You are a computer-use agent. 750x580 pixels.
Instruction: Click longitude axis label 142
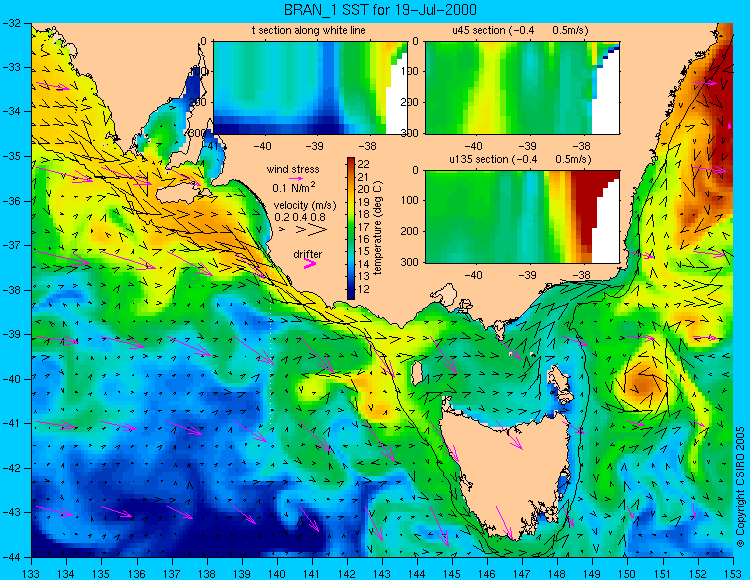[x=347, y=573]
